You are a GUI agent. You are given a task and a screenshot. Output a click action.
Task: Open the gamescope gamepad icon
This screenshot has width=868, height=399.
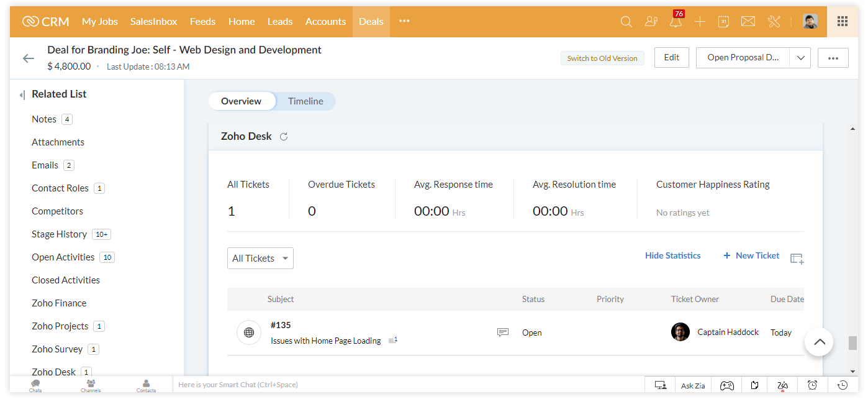pyautogui.click(x=726, y=385)
